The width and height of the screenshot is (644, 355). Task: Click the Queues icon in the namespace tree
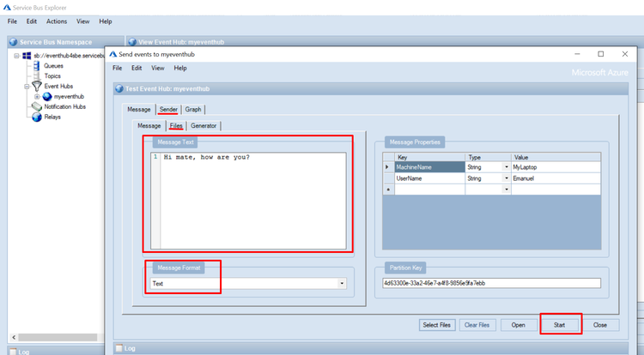coord(37,65)
